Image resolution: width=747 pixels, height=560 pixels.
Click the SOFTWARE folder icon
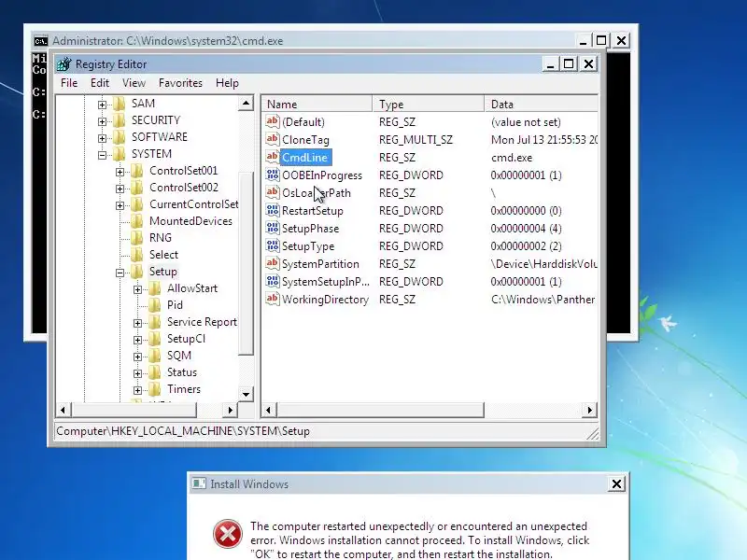tap(120, 137)
